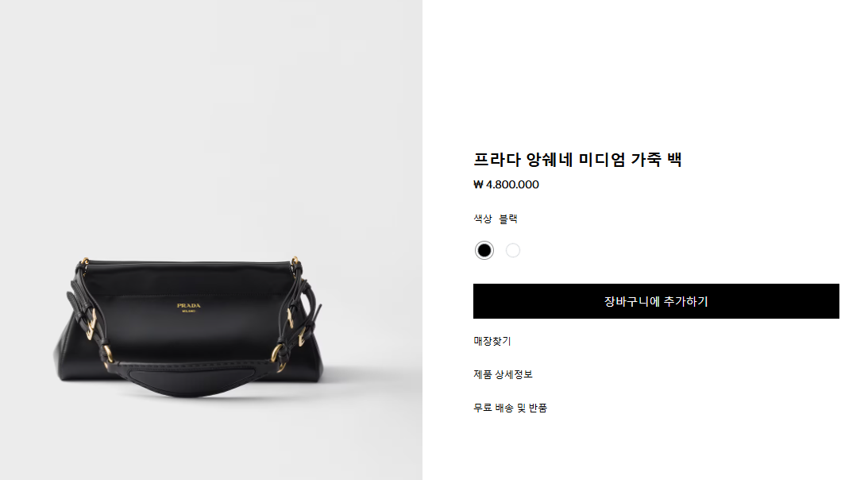This screenshot has width=868, height=480.
Task: Select the black color swatch
Action: (484, 250)
